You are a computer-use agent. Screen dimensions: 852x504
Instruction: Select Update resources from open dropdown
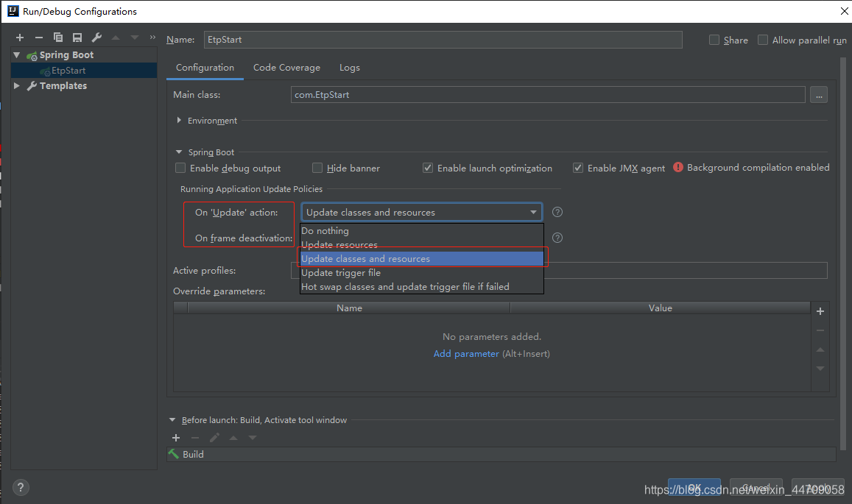pyautogui.click(x=339, y=244)
